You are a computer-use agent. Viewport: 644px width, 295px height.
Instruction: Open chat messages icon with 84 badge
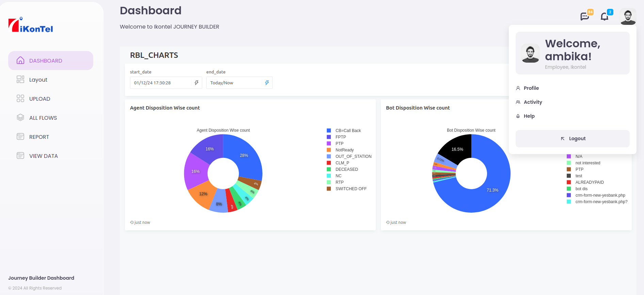585,16
